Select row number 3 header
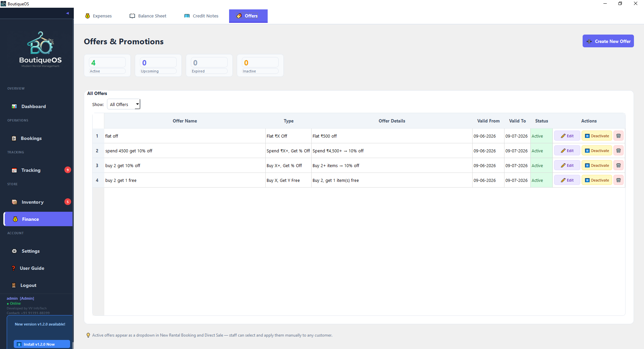The width and height of the screenshot is (644, 349). [x=98, y=165]
